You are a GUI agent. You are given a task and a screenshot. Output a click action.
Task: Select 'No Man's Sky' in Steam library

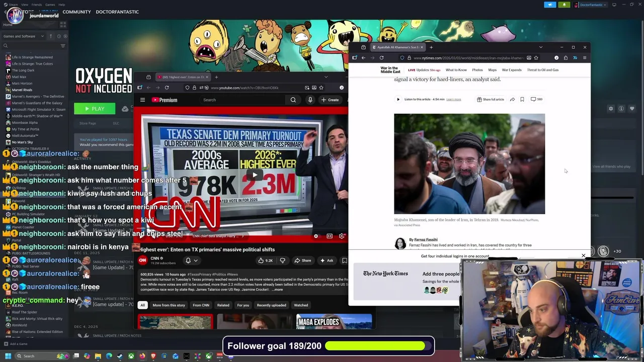click(x=22, y=142)
